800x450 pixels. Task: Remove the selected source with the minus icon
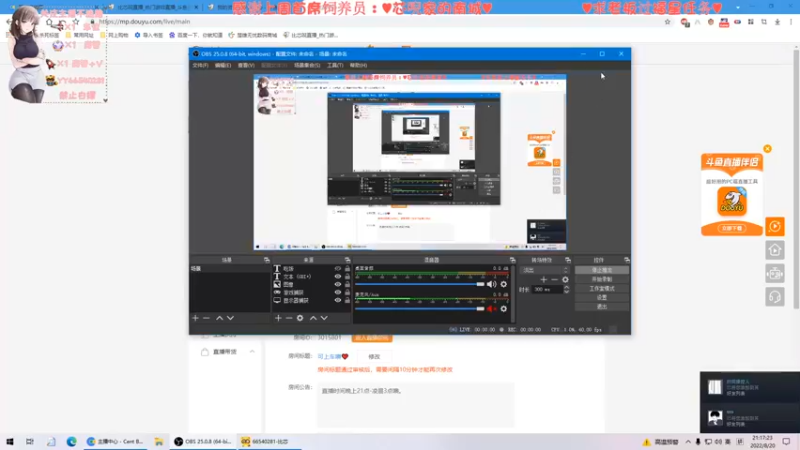(289, 318)
